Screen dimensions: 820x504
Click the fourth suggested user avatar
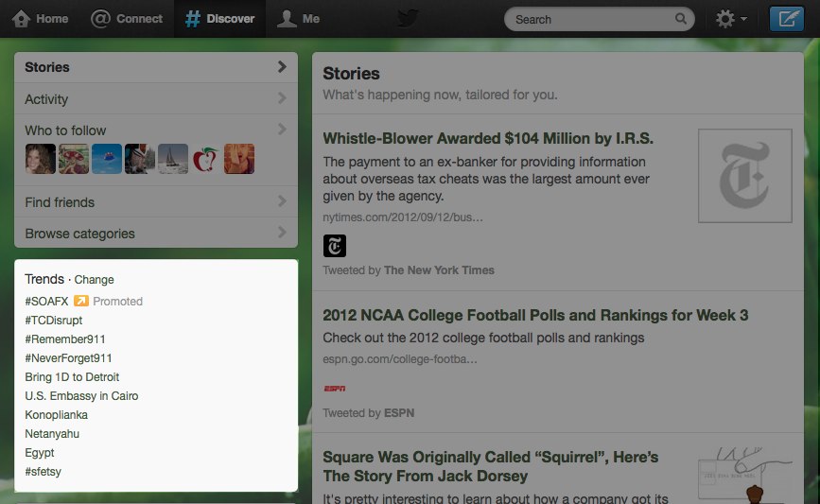(x=140, y=159)
